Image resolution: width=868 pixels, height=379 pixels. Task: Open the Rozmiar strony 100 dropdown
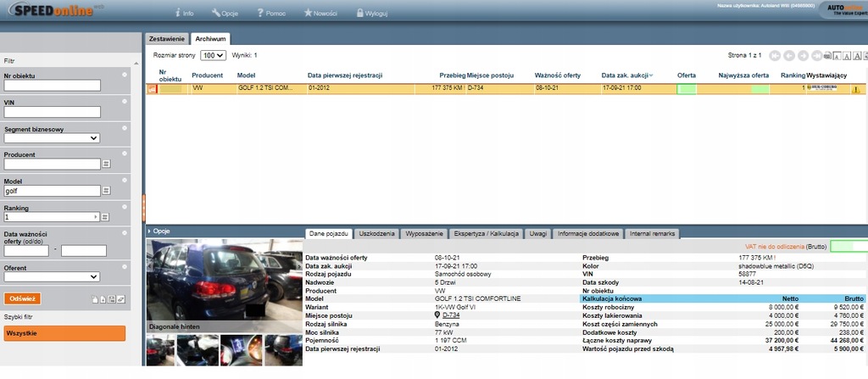click(x=213, y=55)
